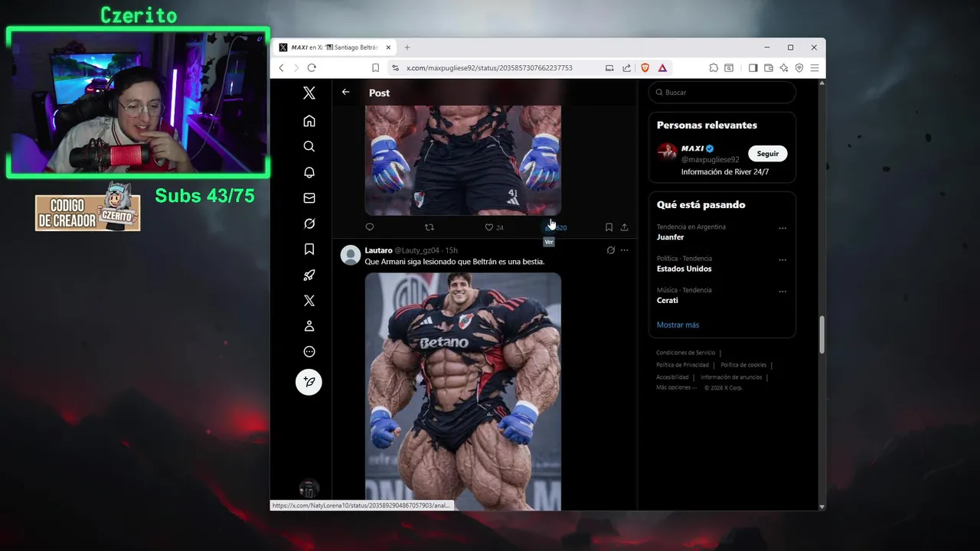Click Mostrar más link
The width and height of the screenshot is (980, 551).
point(678,324)
